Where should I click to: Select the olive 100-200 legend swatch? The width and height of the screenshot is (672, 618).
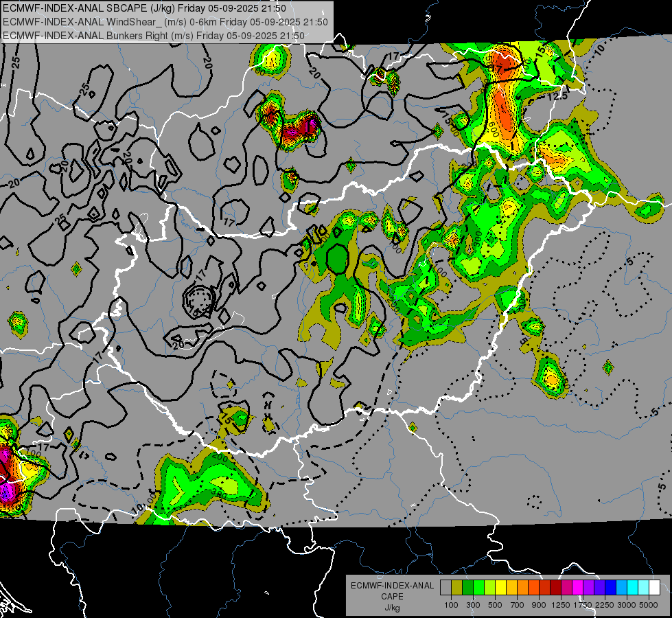pyautogui.click(x=457, y=587)
